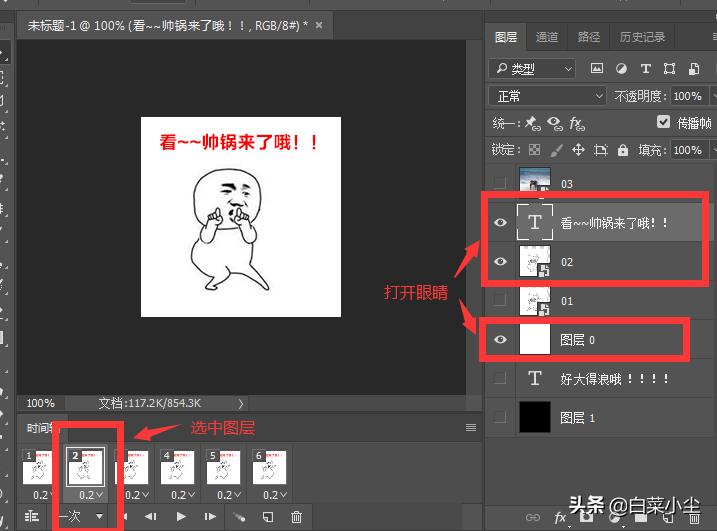Open the timeline panel menu icon
Image resolution: width=717 pixels, height=531 pixels.
point(471,428)
